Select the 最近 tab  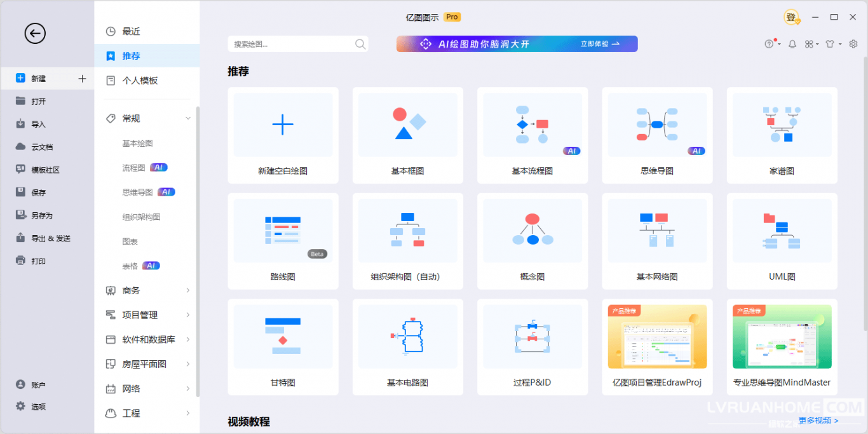(131, 31)
